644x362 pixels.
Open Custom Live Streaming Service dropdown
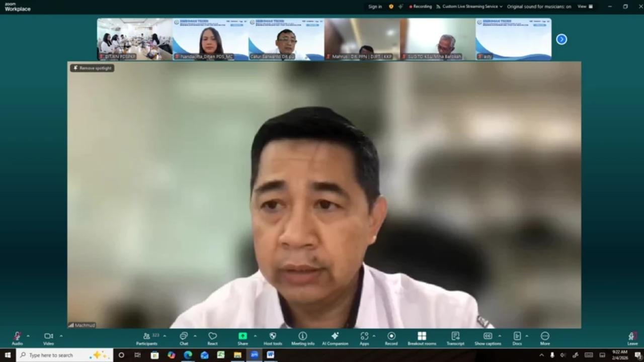coord(469,7)
